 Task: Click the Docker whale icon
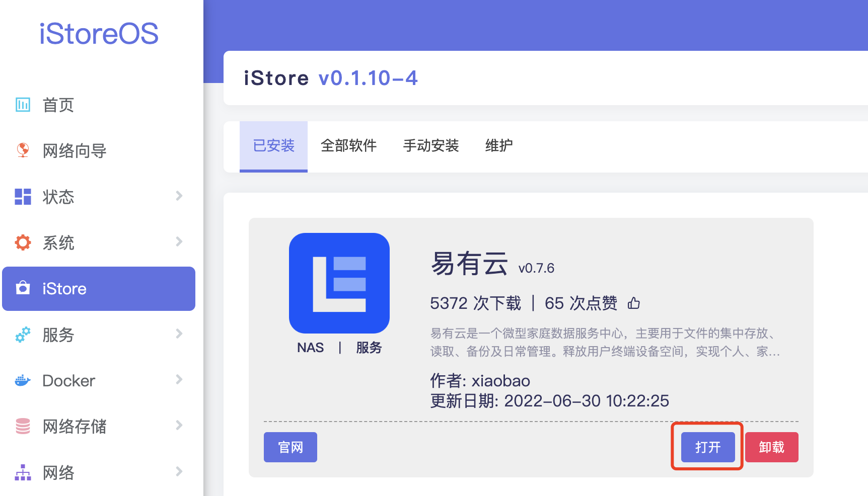point(23,380)
